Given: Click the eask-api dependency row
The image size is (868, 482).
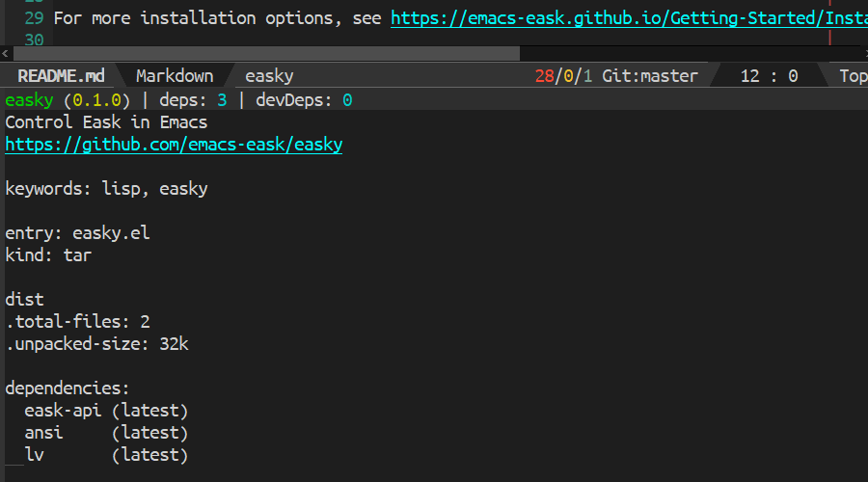Looking at the screenshot, I should [x=106, y=411].
